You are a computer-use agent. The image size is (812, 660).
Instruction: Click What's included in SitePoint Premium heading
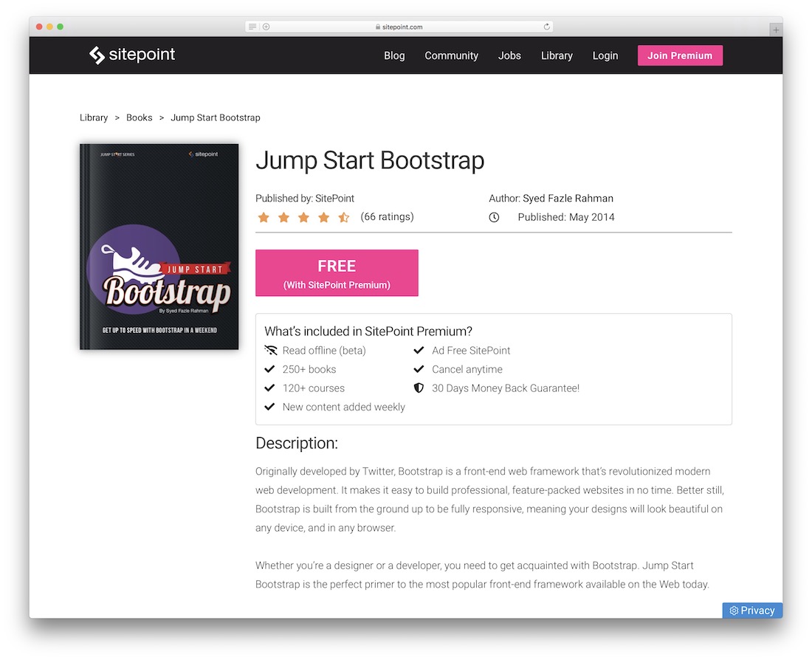pyautogui.click(x=368, y=331)
